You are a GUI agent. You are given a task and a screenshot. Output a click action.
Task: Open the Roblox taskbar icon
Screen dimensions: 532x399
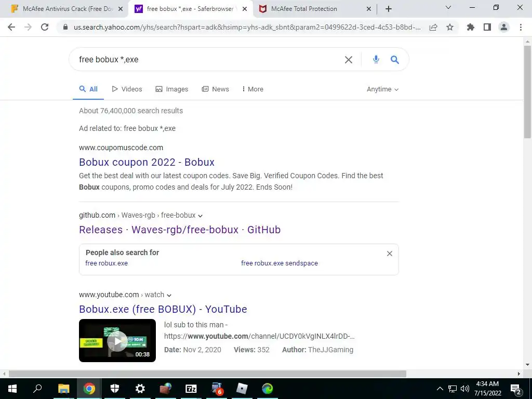tap(242, 389)
